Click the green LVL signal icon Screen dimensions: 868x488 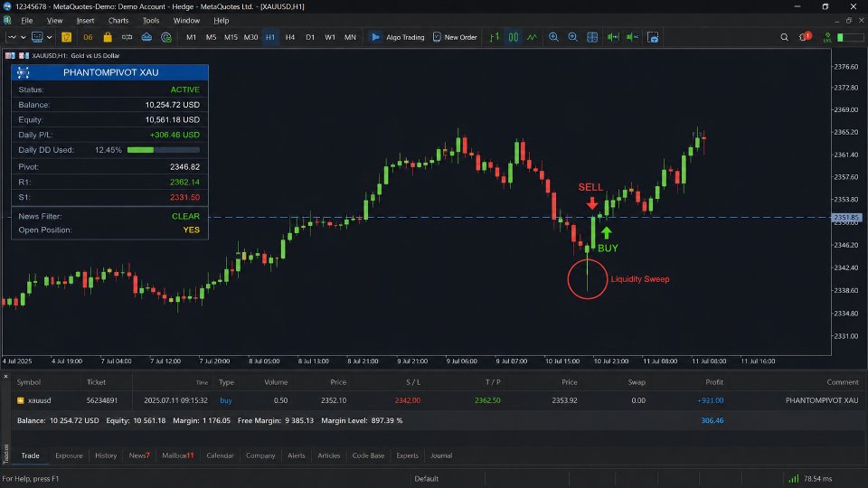tap(827, 37)
